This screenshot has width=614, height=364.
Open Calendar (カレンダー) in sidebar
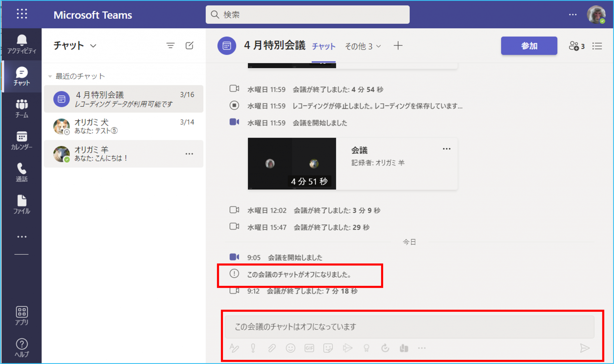pyautogui.click(x=22, y=140)
